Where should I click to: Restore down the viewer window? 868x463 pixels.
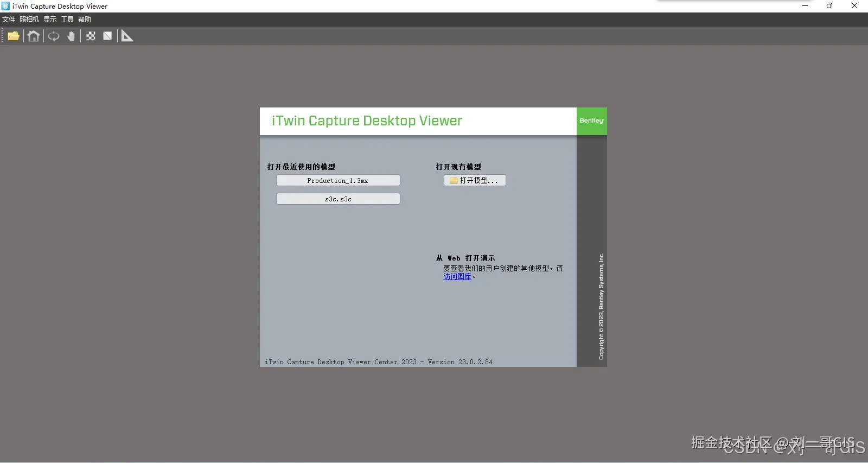click(x=829, y=6)
